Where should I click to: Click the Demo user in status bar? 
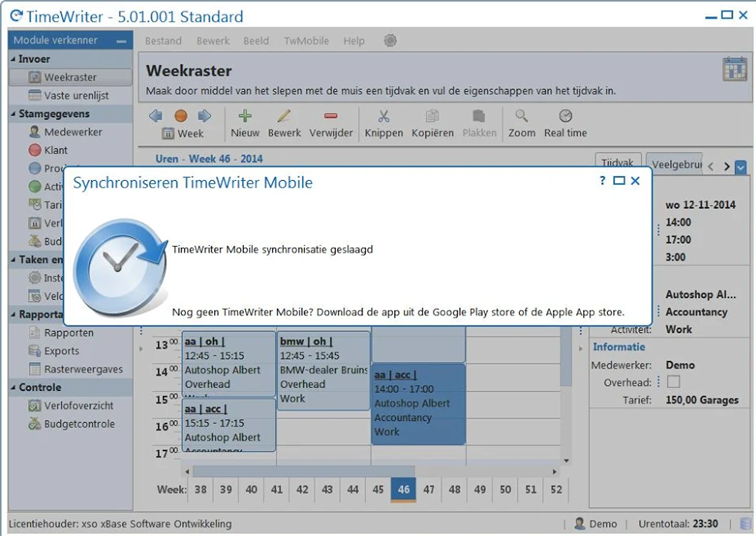point(596,524)
